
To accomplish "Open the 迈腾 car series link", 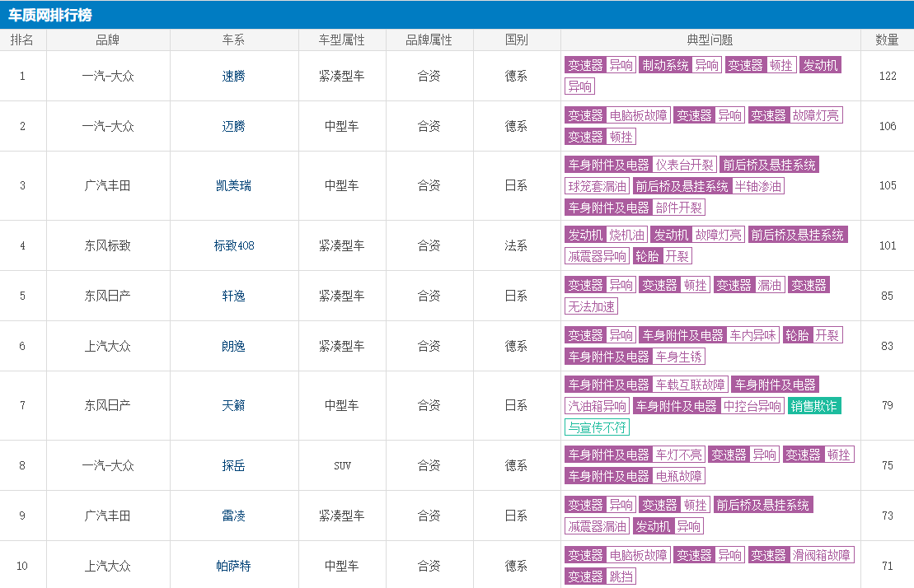I will 233,126.
